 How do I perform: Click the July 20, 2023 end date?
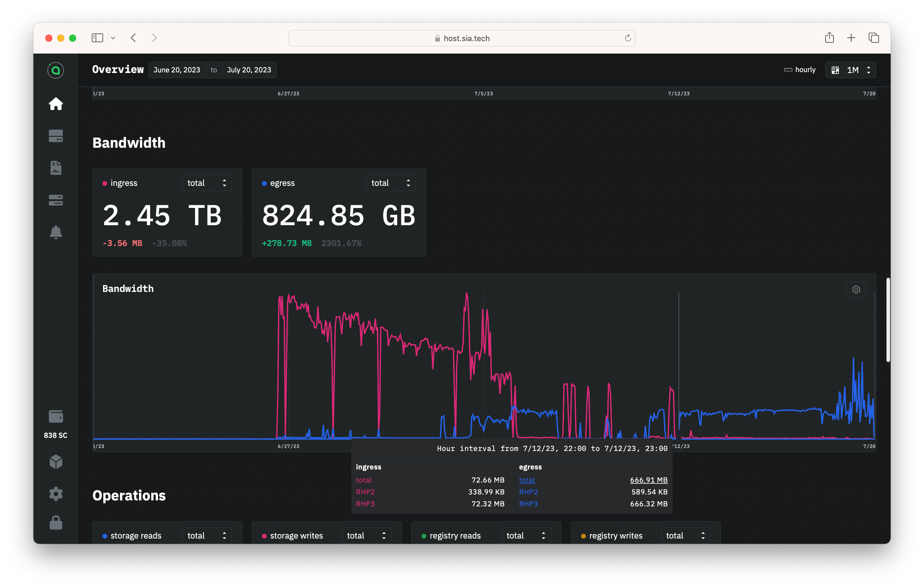[x=249, y=70]
